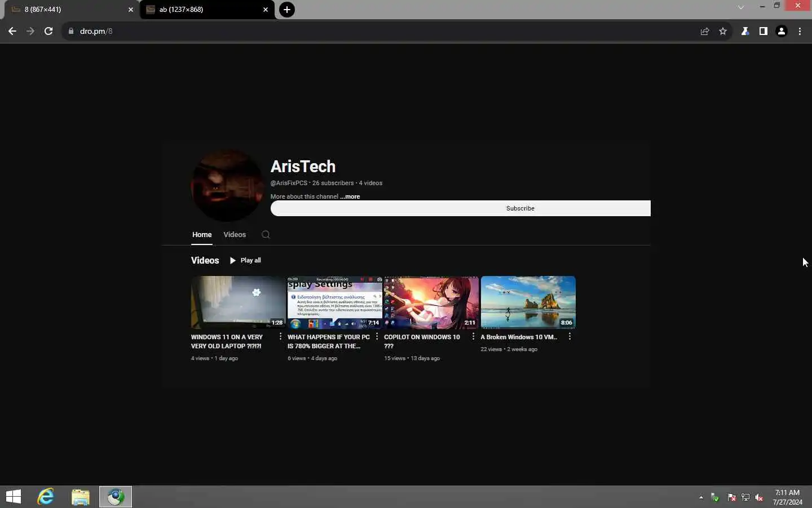
Task: Click the ArisTech channel avatar
Action: click(x=227, y=185)
